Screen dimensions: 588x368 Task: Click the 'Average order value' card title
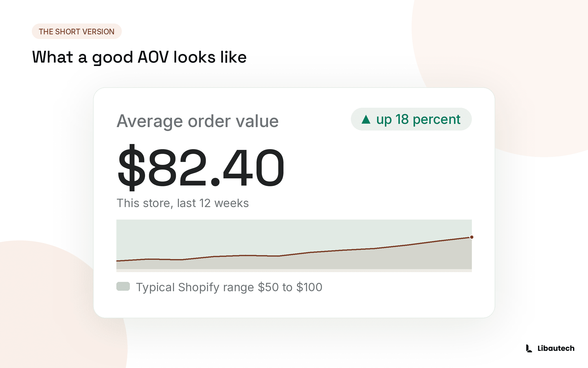tap(197, 121)
